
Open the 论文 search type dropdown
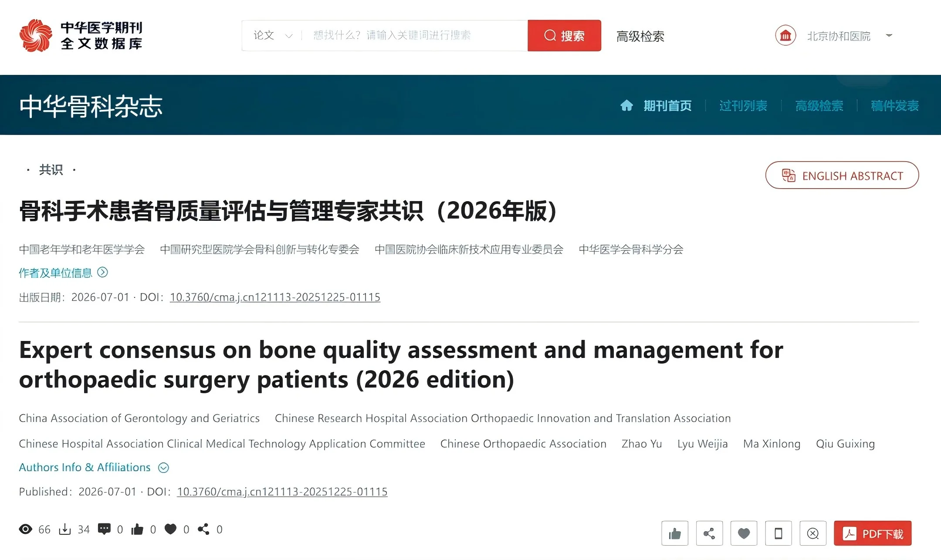click(273, 35)
